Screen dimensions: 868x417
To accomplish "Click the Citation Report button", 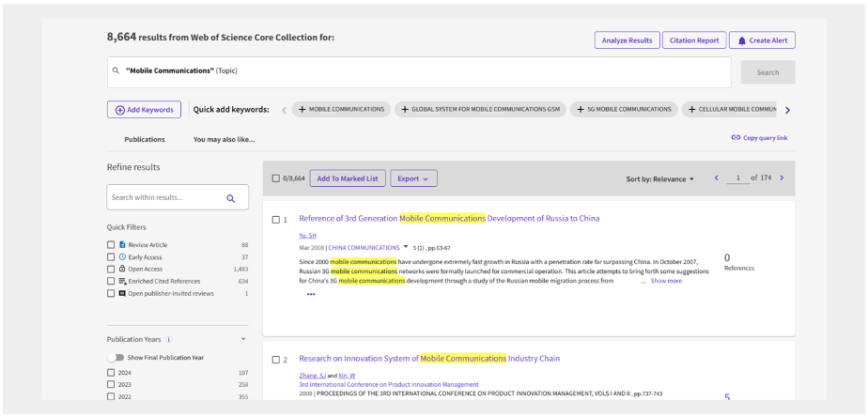I will 694,40.
